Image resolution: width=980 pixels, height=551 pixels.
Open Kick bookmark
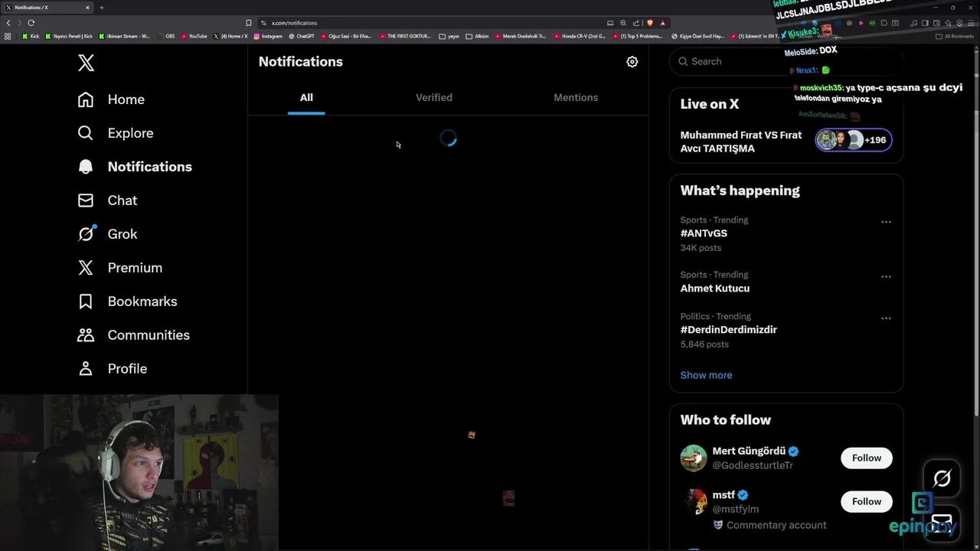(x=31, y=36)
